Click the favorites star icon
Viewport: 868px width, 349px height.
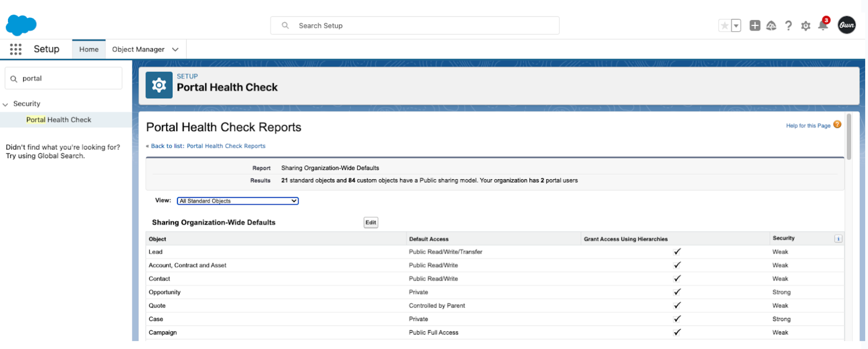point(724,26)
